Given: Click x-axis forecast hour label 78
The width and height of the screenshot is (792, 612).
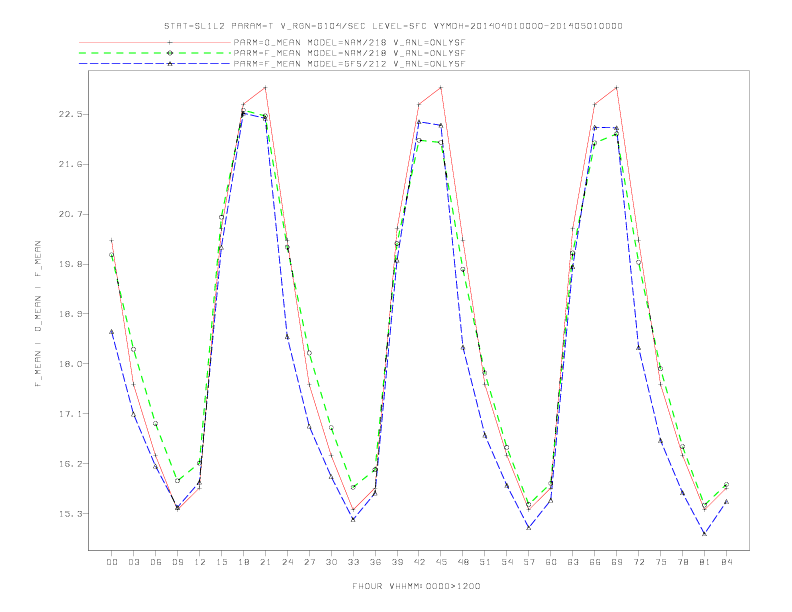Looking at the screenshot, I should tap(683, 562).
